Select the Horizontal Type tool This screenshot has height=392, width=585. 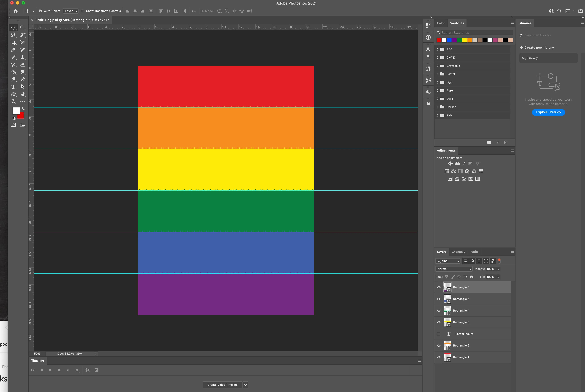(x=13, y=87)
